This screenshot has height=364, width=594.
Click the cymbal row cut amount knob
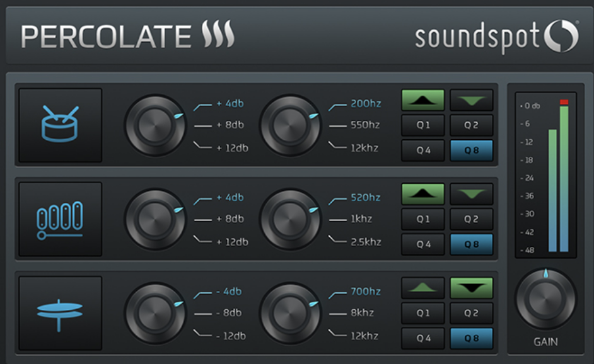point(155,313)
